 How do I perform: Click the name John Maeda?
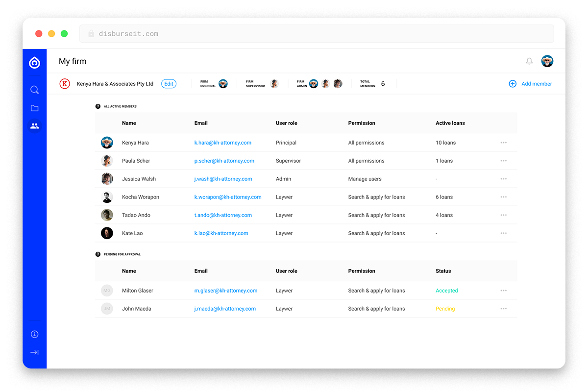click(x=137, y=309)
